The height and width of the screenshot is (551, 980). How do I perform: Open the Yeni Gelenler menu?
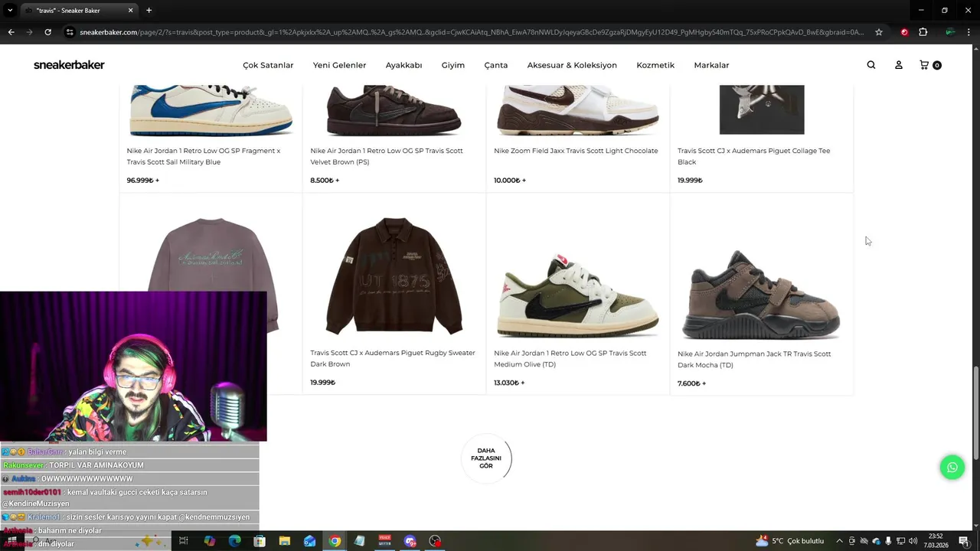coord(339,65)
